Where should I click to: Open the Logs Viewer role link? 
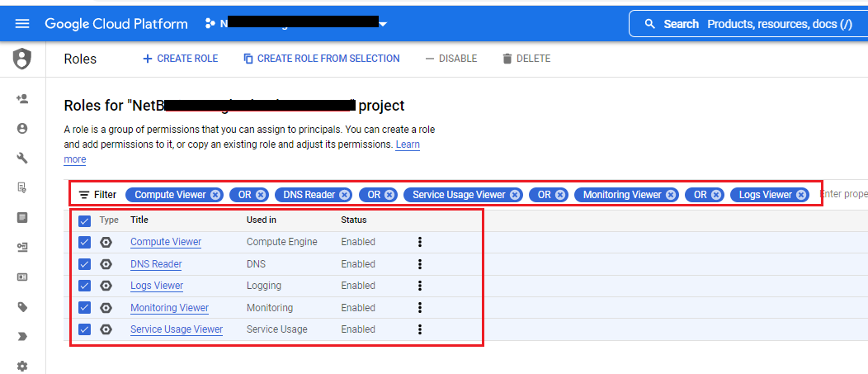point(157,286)
